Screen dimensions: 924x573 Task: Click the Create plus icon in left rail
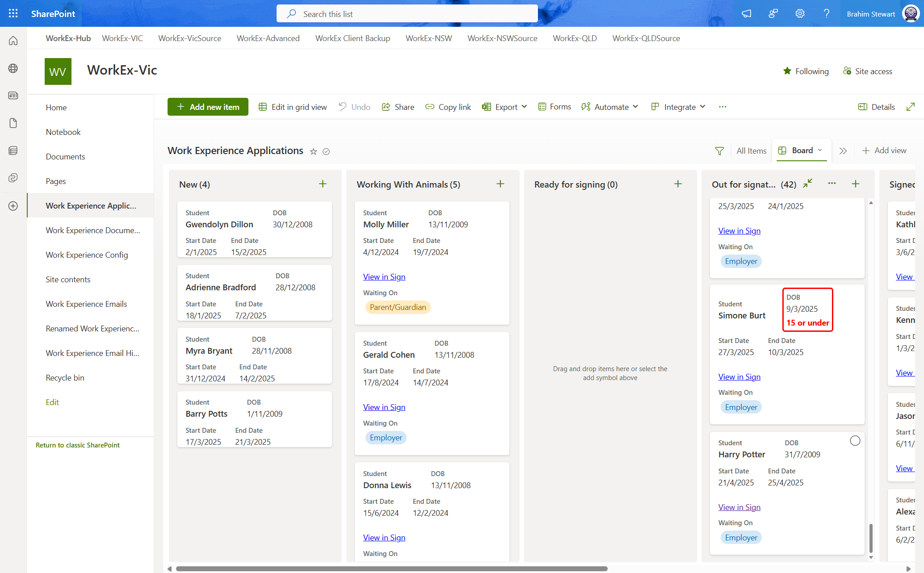click(x=13, y=206)
